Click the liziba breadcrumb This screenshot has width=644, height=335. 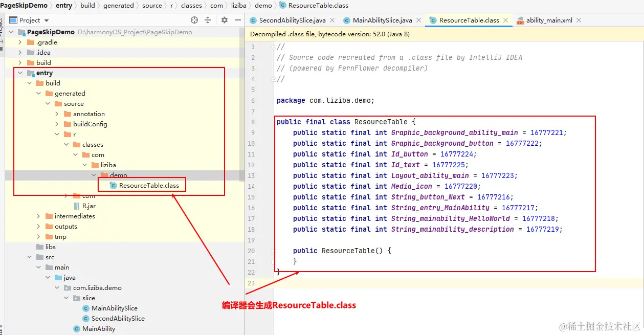[x=238, y=6]
